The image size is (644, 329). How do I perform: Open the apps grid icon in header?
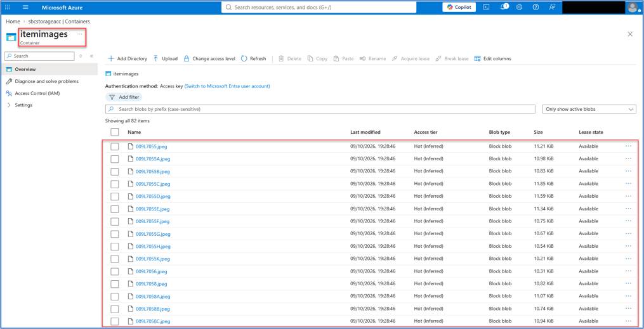8,8
